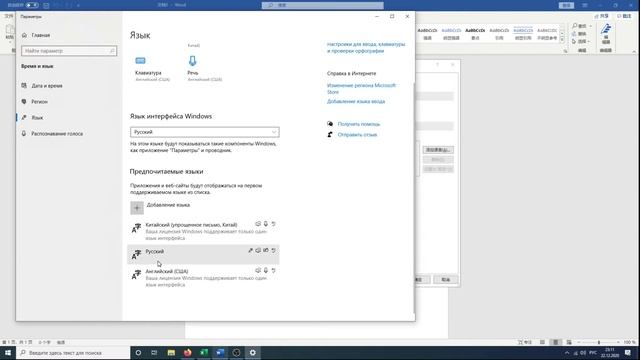
Task: Open the volume icon in system tray
Action: coord(583,353)
